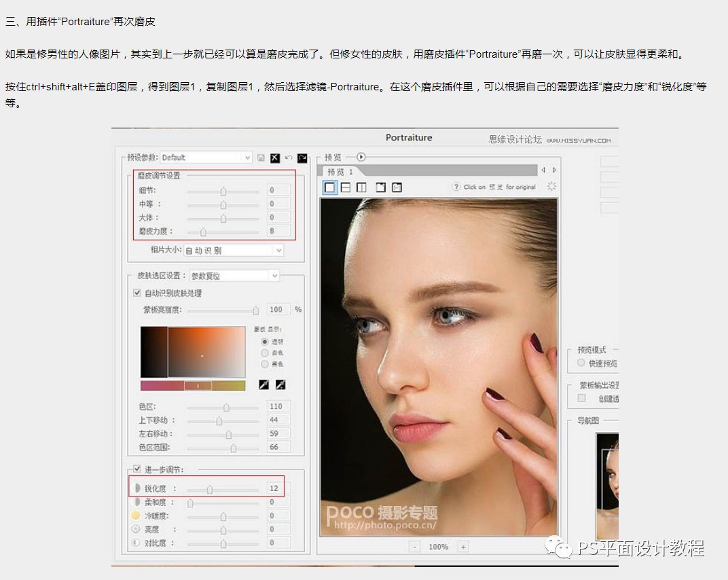This screenshot has height=580, width=728.
Task: Click the right arrow beside preview tabs
Action: [556, 169]
